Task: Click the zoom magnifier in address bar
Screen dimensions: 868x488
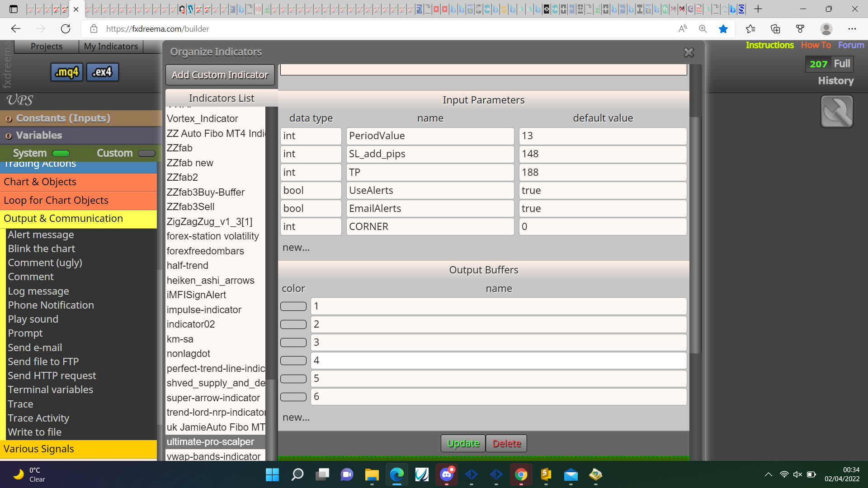Action: (x=703, y=29)
